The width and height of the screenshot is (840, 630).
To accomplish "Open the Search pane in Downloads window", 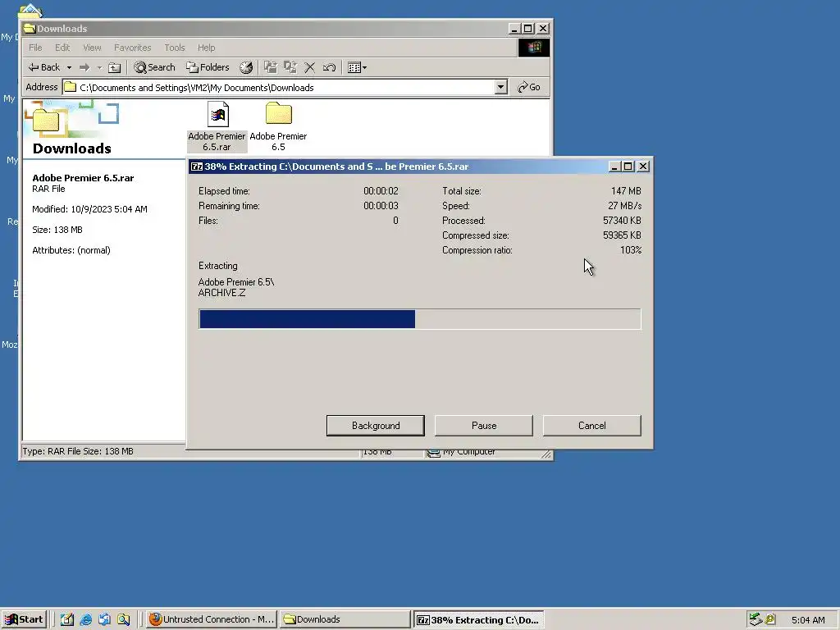I will tap(154, 67).
